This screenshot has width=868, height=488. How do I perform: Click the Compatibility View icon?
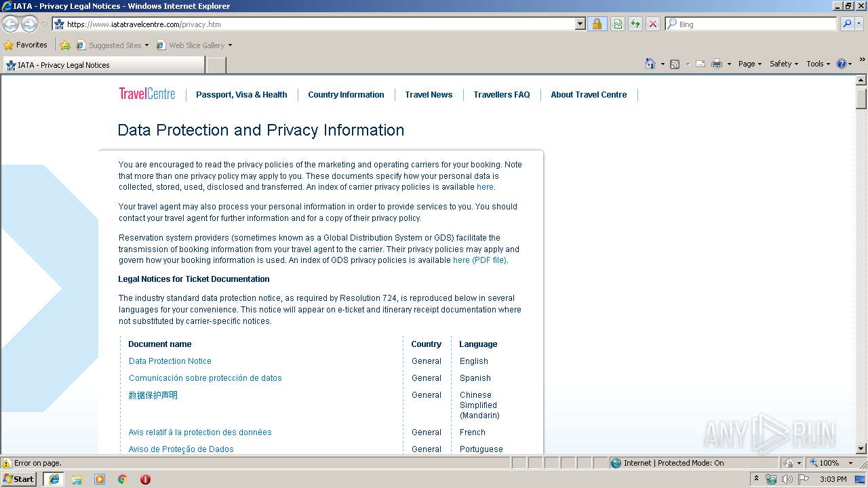(618, 24)
